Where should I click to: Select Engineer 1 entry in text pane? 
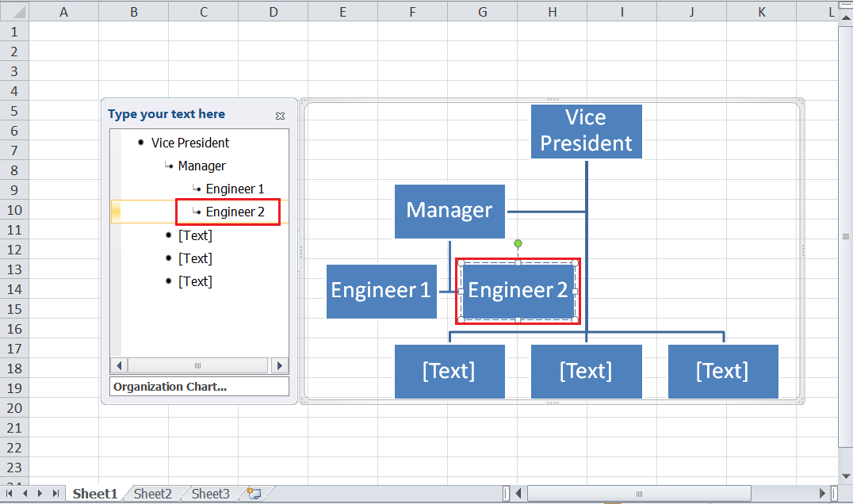pyautogui.click(x=235, y=189)
